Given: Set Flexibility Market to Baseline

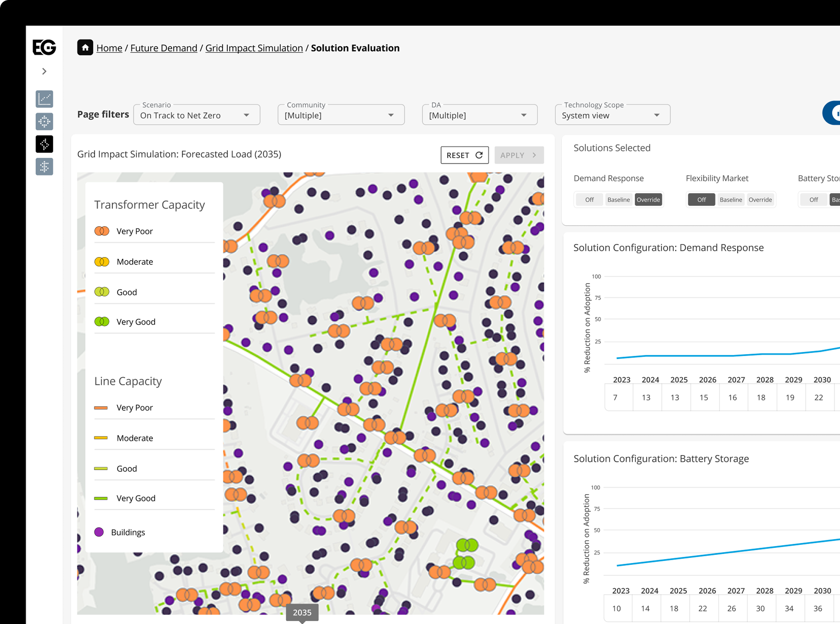Looking at the screenshot, I should 731,200.
